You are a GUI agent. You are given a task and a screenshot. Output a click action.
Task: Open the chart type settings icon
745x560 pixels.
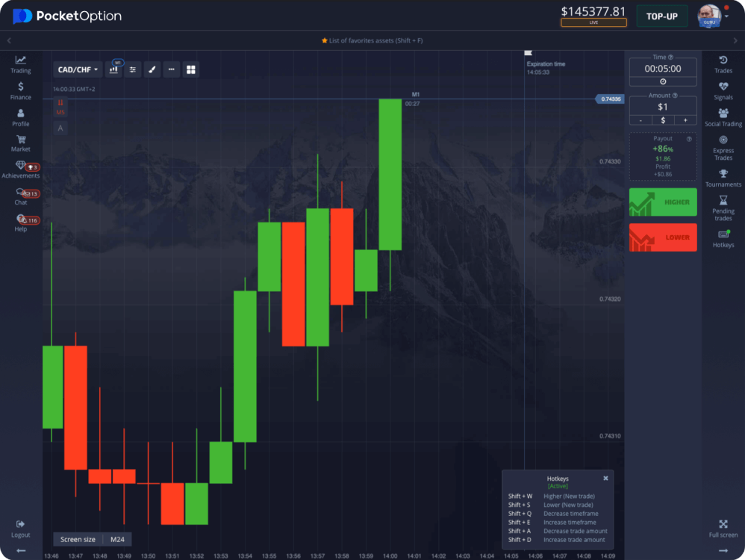tap(114, 69)
